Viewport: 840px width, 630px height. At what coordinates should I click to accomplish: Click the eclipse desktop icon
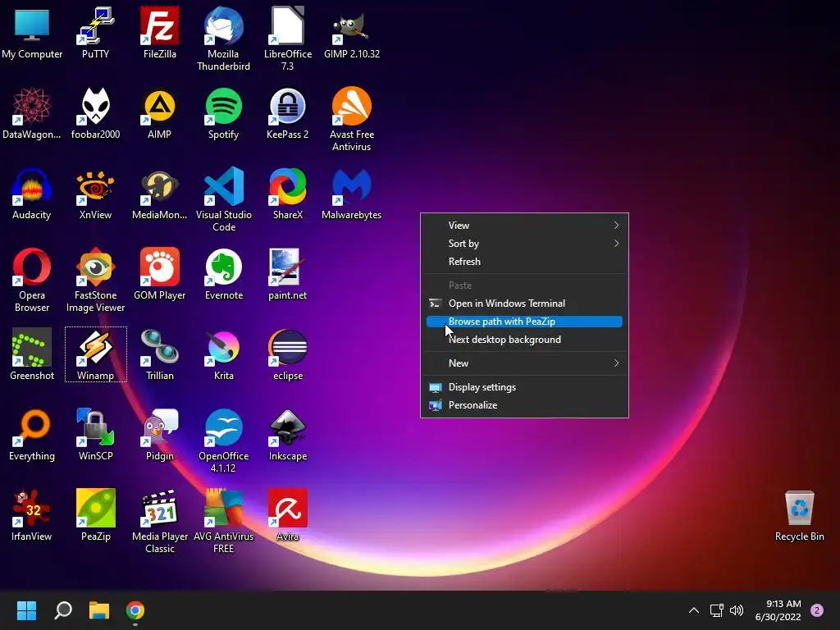tap(288, 354)
